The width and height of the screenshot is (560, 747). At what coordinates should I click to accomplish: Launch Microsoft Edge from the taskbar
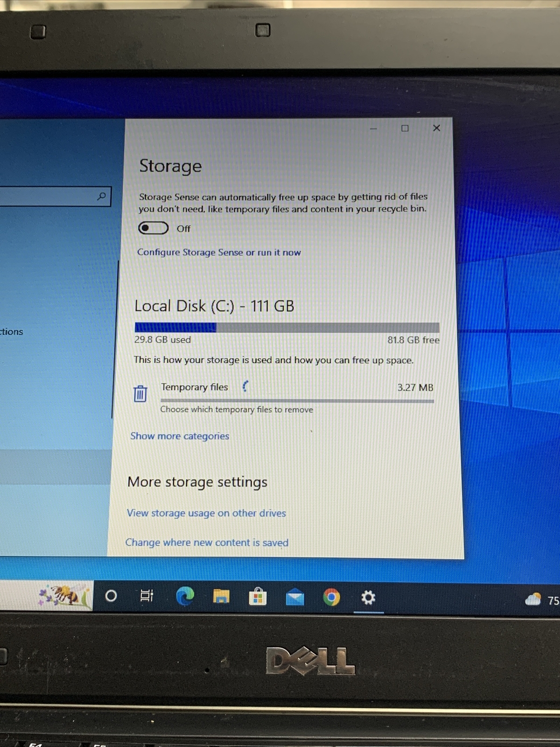(185, 596)
